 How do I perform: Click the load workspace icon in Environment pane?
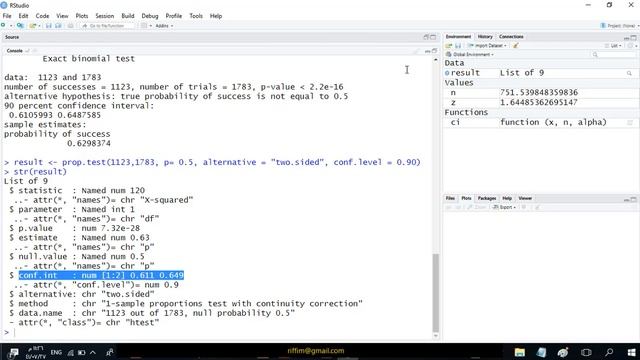(449, 46)
